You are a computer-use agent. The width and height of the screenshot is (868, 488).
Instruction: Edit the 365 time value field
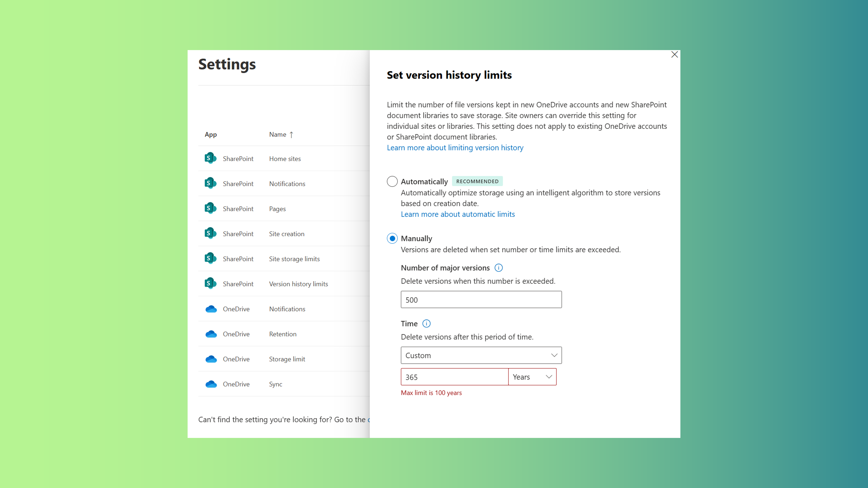(454, 377)
